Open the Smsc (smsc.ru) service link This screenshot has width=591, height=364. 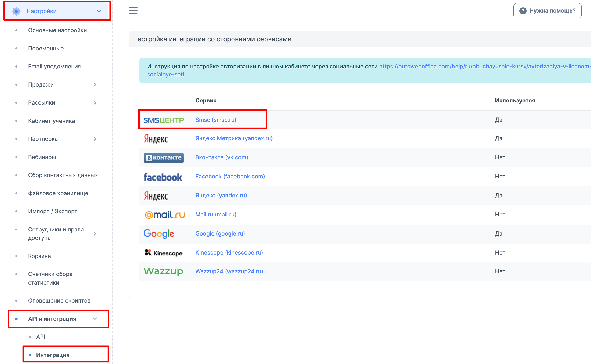tap(216, 120)
